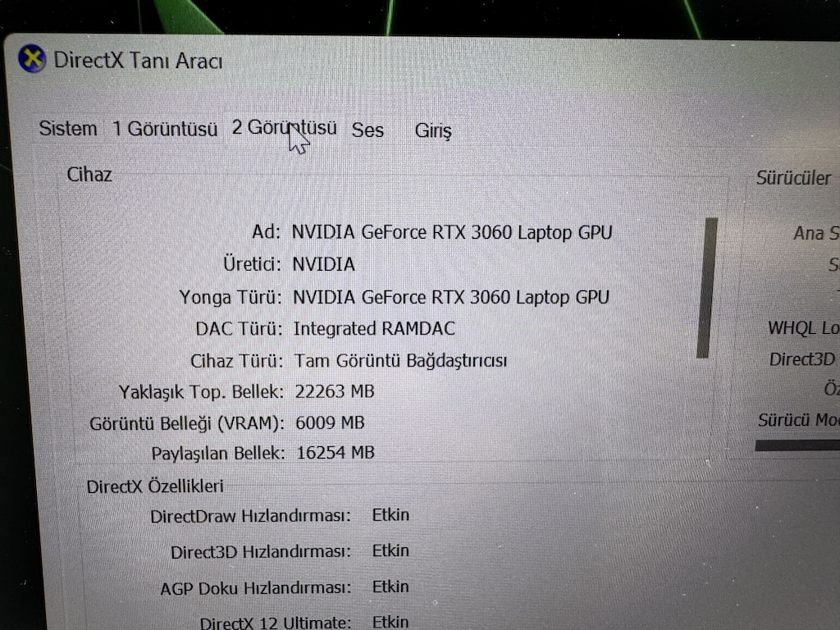This screenshot has width=840, height=630.
Task: Click the Üretici: label
Action: click(252, 264)
